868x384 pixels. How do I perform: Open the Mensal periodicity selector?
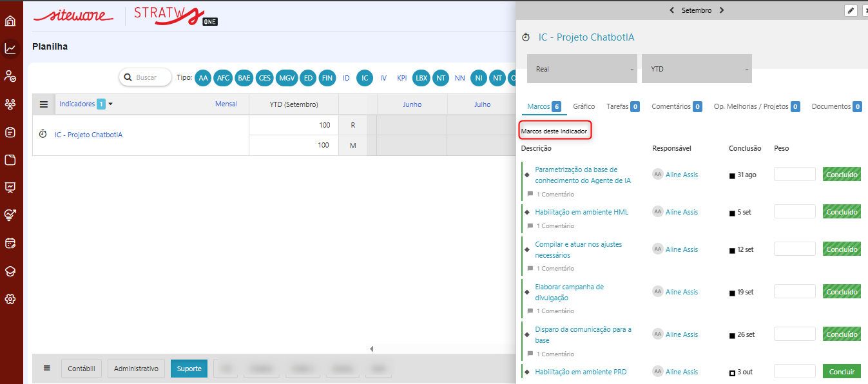click(x=226, y=104)
